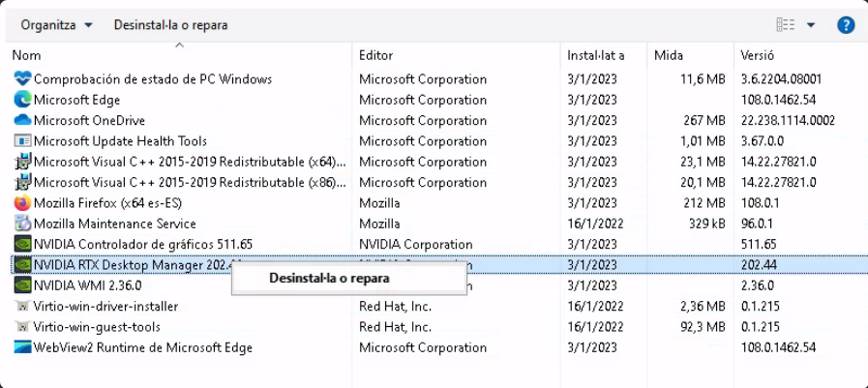The width and height of the screenshot is (868, 388).
Task: Click the Microsoft Edge program icon
Action: coord(23,100)
